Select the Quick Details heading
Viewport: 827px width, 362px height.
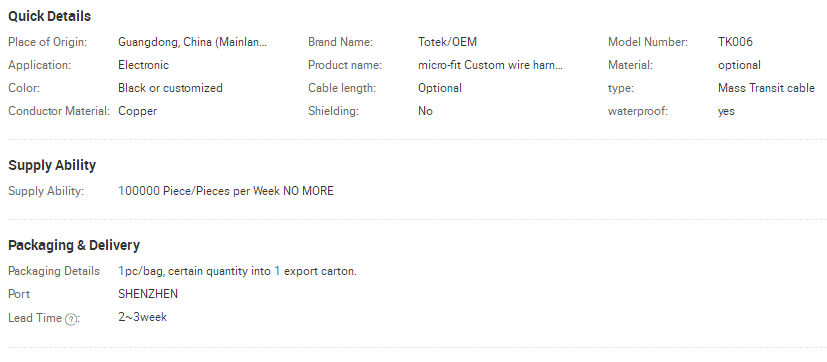[x=50, y=16]
